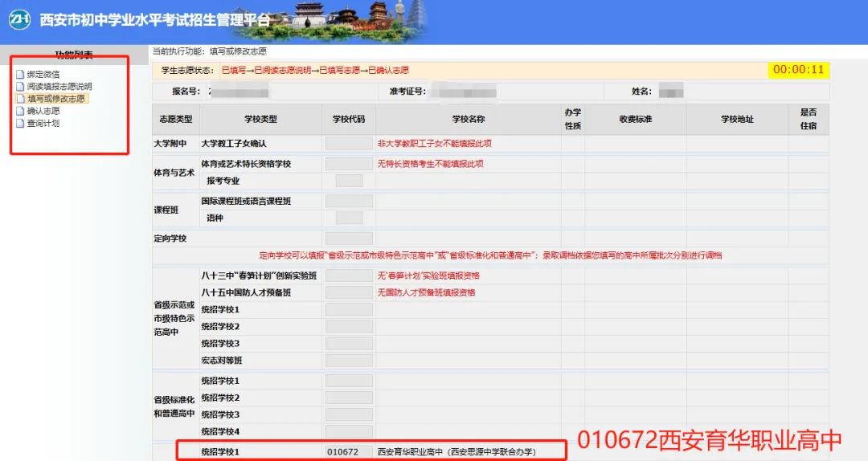Open 阅读填报志愿说明 in function list

(59, 86)
